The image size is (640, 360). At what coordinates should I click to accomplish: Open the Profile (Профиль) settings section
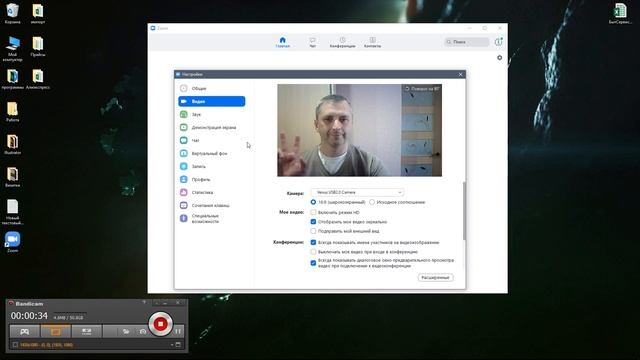(x=211, y=180)
